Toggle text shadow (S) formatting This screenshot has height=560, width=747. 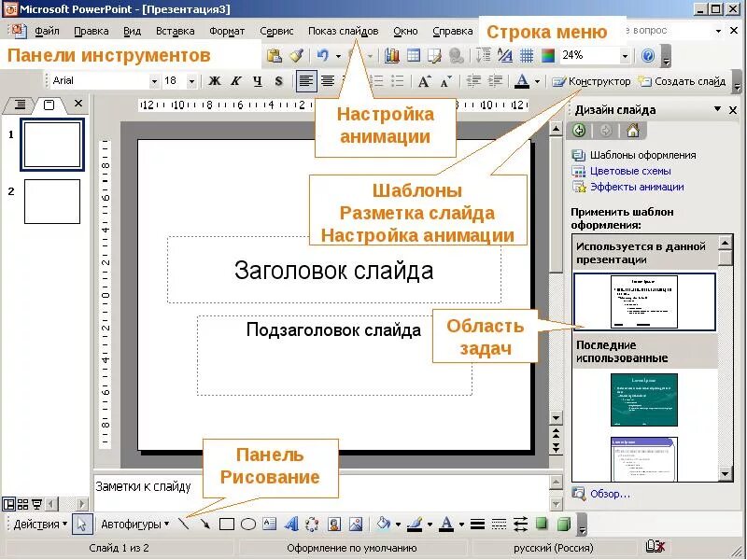click(279, 81)
